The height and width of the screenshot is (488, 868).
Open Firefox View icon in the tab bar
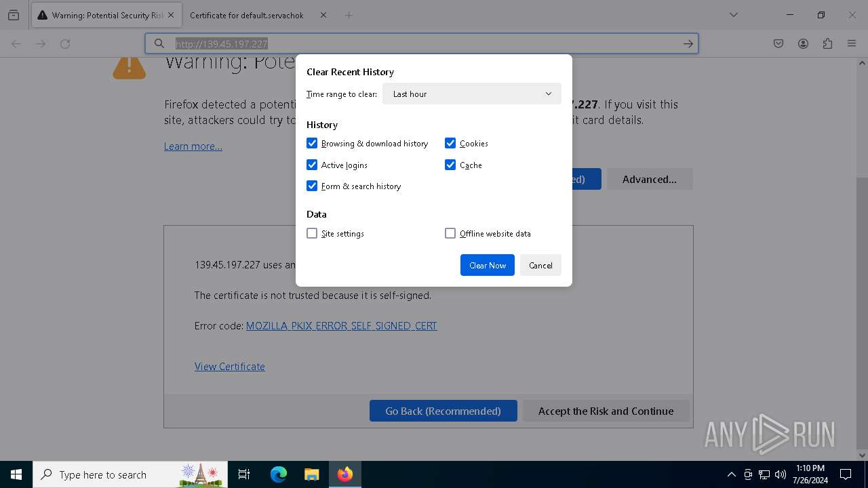(14, 15)
